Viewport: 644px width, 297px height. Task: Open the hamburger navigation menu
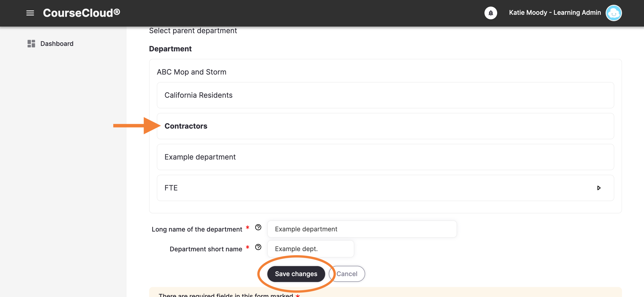tap(30, 13)
